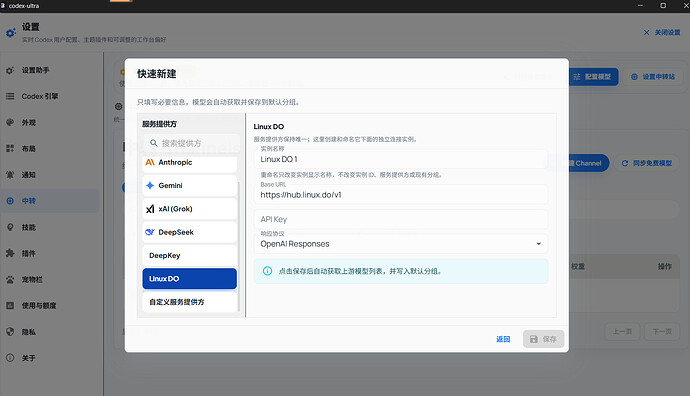Select DeepKey provider
Image resolution: width=690 pixels, height=396 pixels.
coord(190,256)
